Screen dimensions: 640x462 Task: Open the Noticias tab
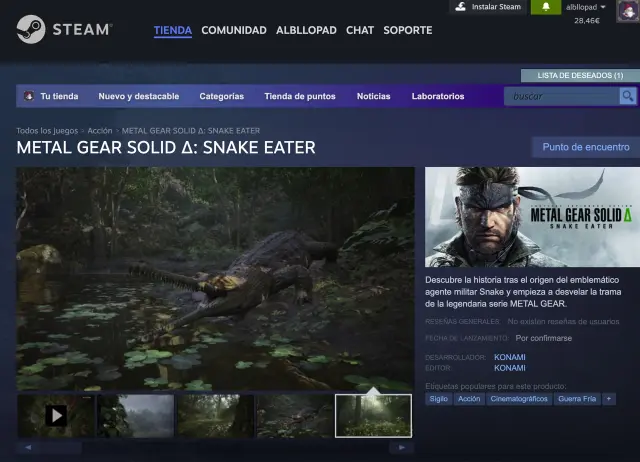pyautogui.click(x=373, y=96)
